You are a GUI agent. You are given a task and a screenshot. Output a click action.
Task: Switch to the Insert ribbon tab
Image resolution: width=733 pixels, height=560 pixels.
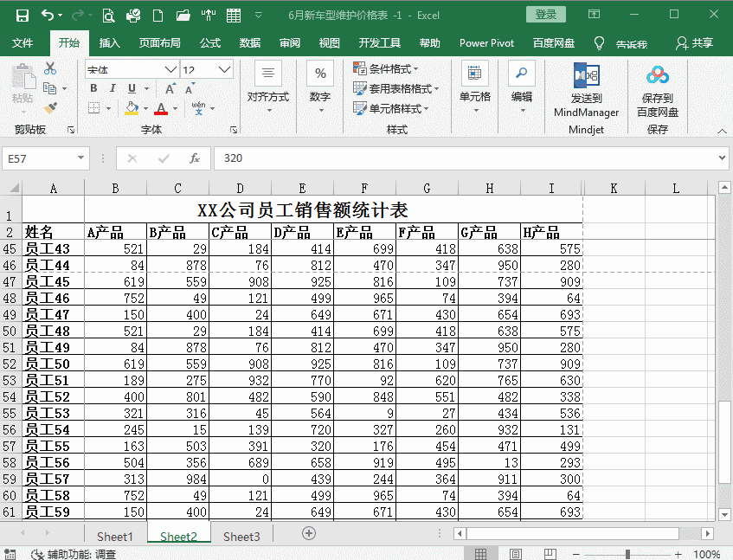[109, 43]
